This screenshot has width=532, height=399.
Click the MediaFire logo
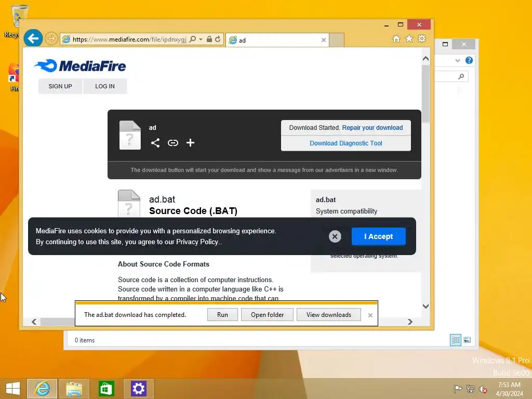click(80, 66)
